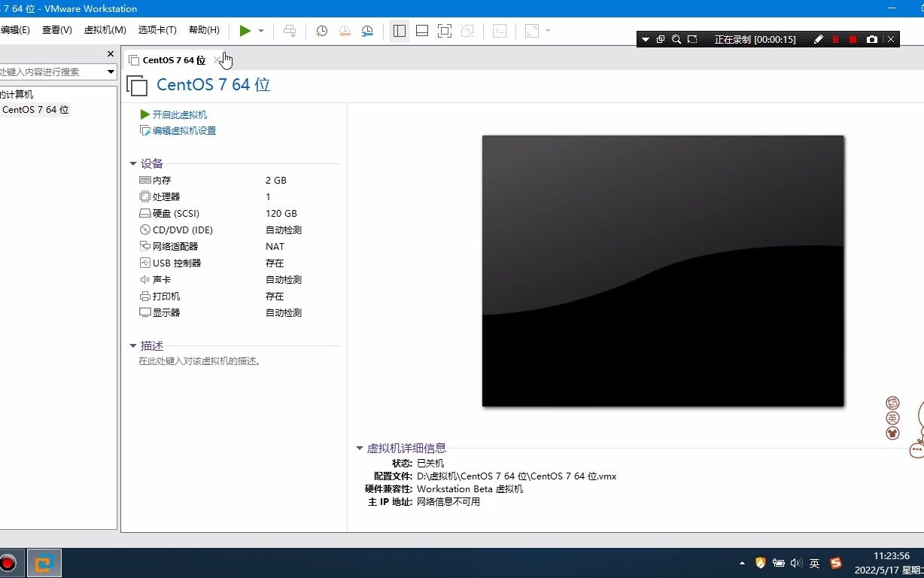Collapse the 设备 section
Viewport: 924px width, 578px height.
tap(133, 163)
